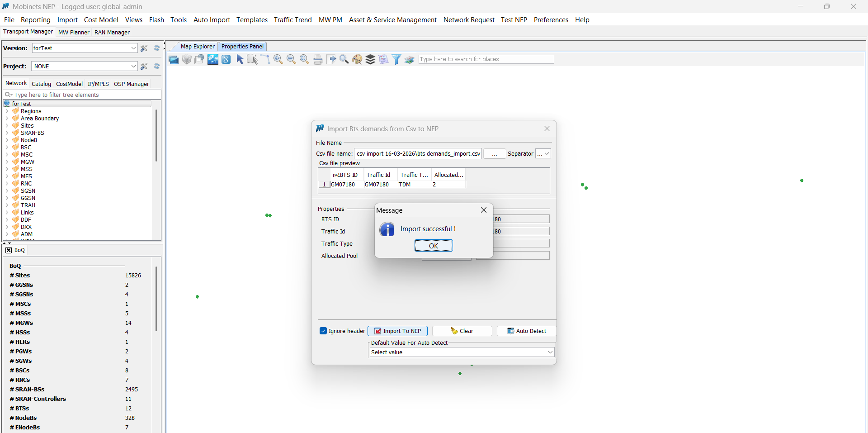Viewport: 868px width, 433px height.
Task: Click the Clear button
Action: (x=462, y=331)
